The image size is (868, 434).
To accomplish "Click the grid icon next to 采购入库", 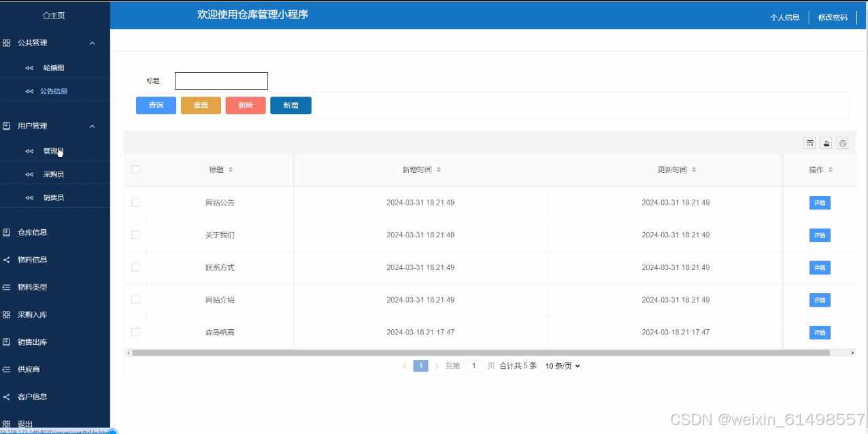I will click(6, 315).
